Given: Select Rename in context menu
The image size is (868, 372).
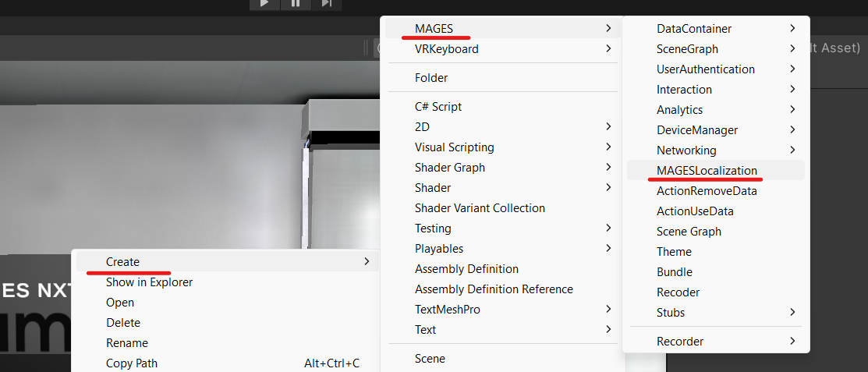Looking at the screenshot, I should click(227, 342).
